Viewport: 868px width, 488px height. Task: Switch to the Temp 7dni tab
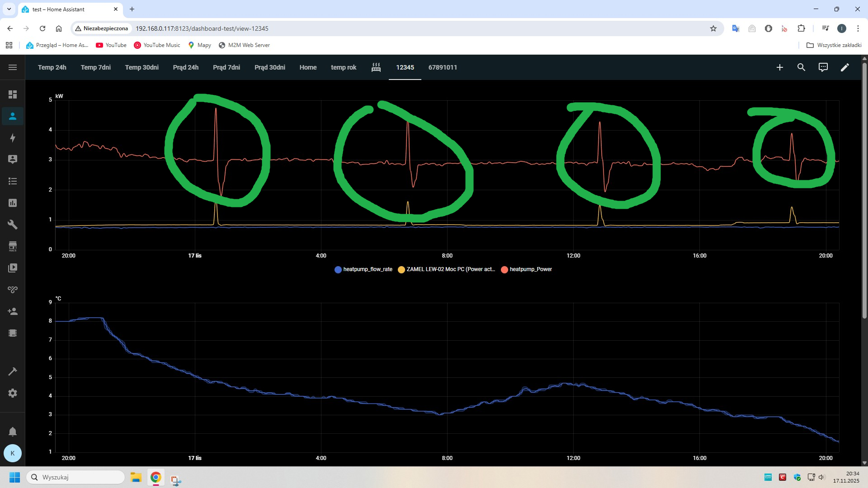click(x=95, y=67)
